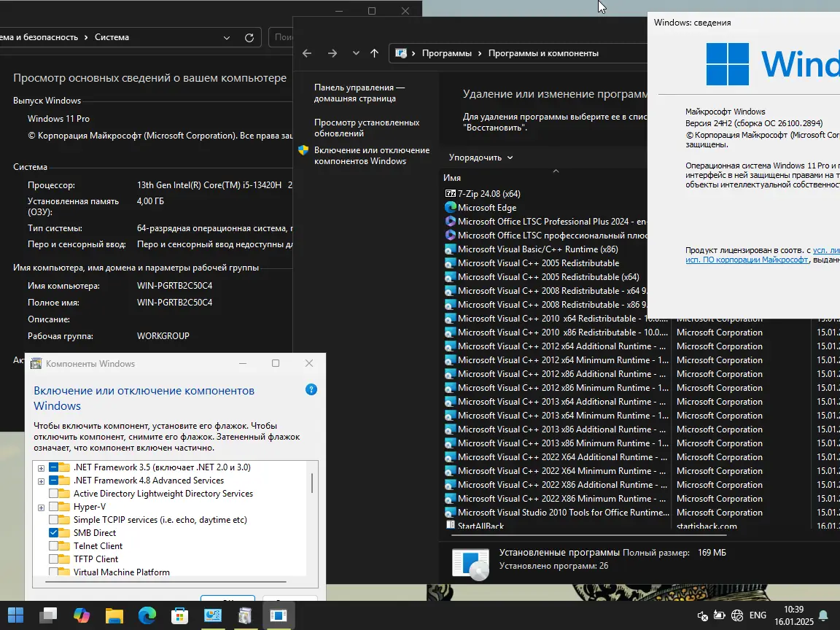Image resolution: width=840 pixels, height=630 pixels.
Task: Open Панель управления — домашняя страница link
Action: tap(359, 93)
